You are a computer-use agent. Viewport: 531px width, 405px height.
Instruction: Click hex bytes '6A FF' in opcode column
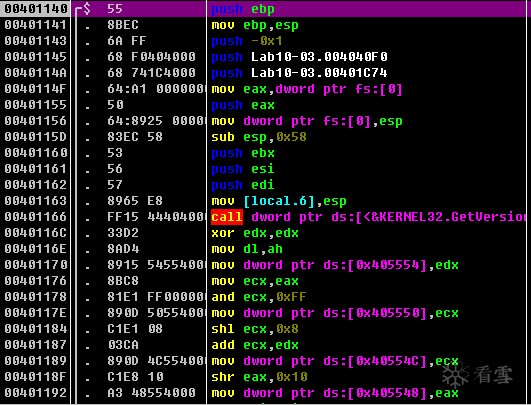point(127,41)
